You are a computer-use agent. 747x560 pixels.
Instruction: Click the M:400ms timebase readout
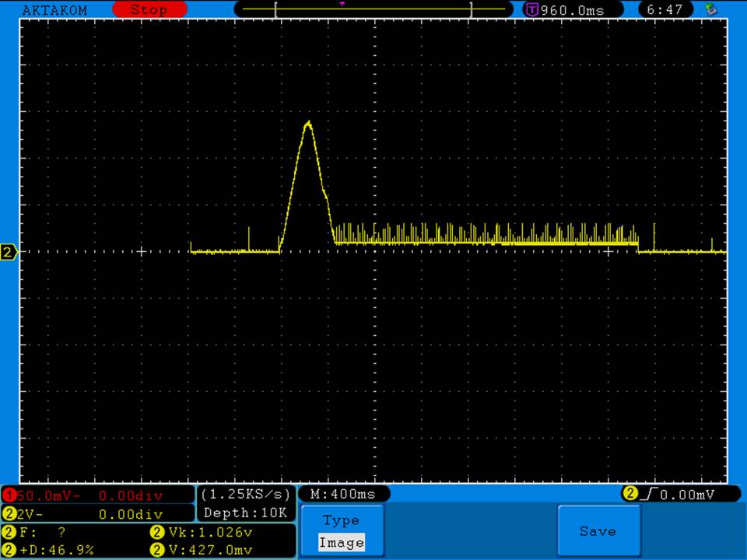pos(343,495)
